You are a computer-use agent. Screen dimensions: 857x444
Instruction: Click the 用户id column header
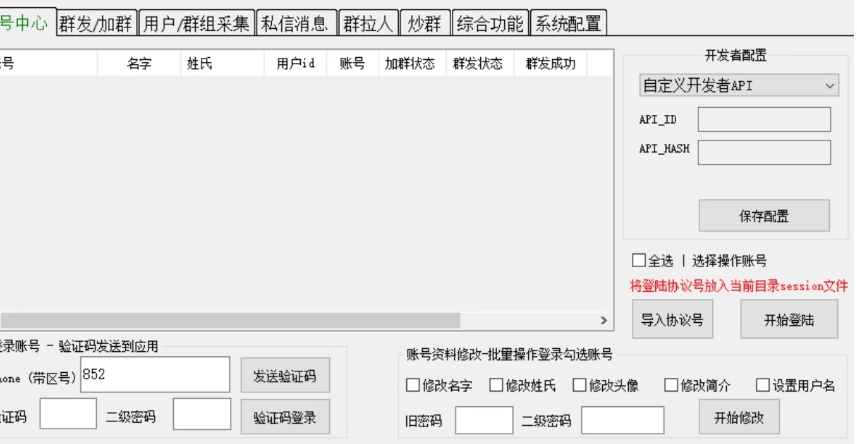click(x=296, y=64)
